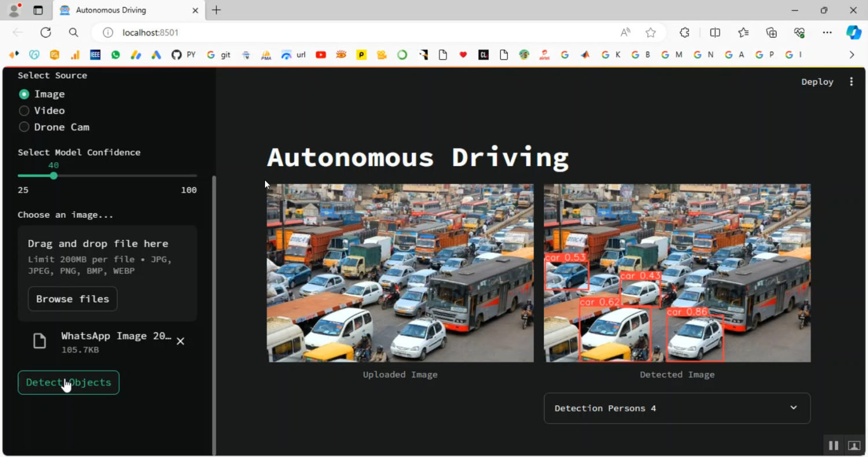This screenshot has height=457, width=868.
Task: Remove the uploaded WhatsApp image file
Action: 181,341
